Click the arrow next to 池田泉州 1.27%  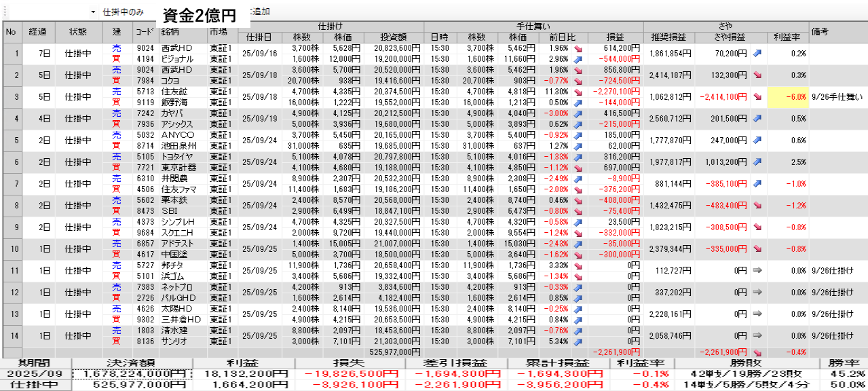coord(578,145)
